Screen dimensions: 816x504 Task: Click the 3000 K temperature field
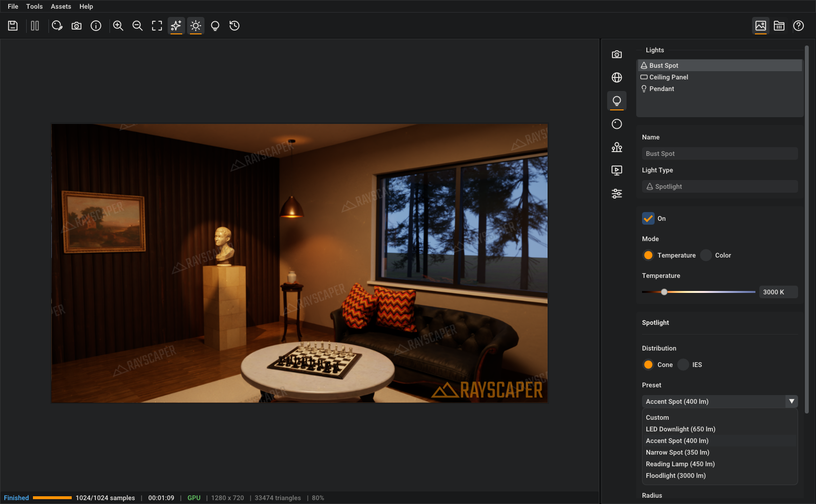tap(778, 292)
